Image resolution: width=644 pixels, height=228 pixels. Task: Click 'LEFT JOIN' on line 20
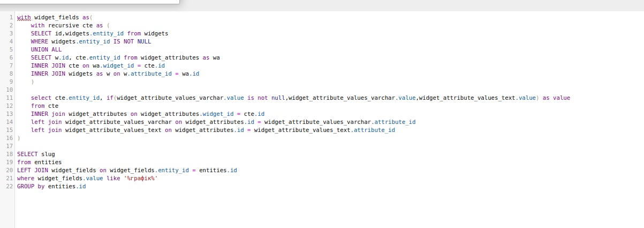32,170
